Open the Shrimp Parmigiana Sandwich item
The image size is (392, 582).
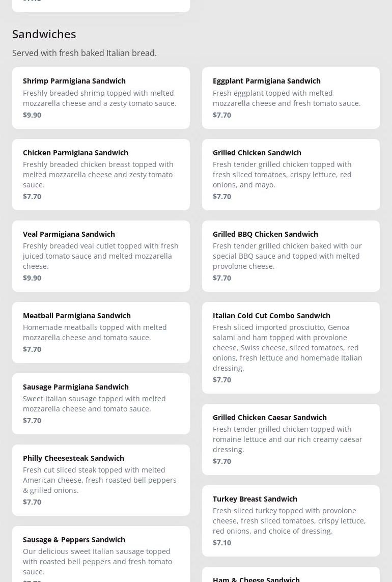(101, 98)
